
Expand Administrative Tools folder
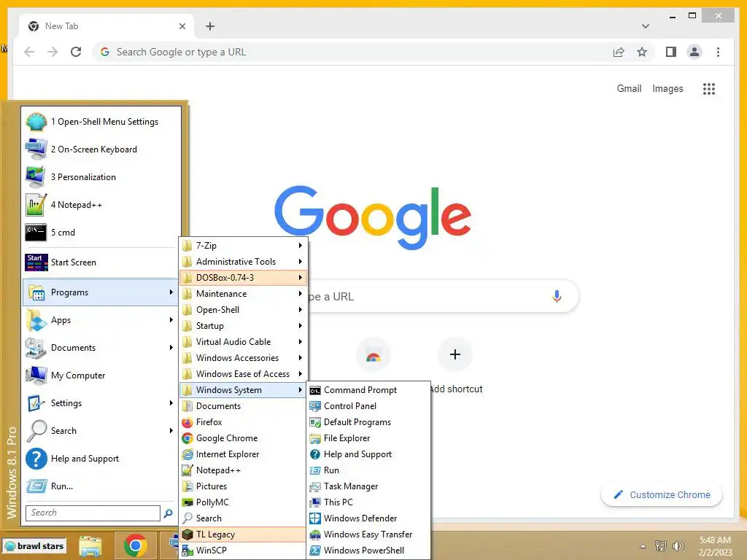point(243,262)
